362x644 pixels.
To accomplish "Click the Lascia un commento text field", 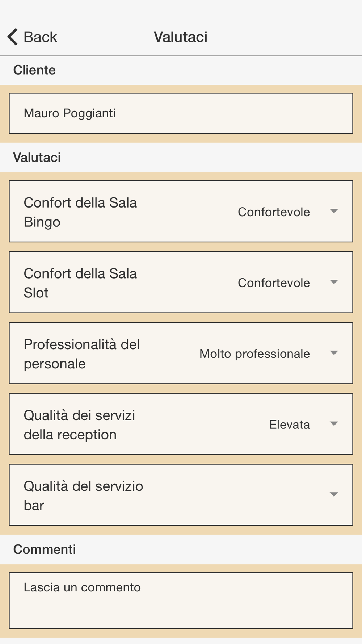I will coord(181,600).
